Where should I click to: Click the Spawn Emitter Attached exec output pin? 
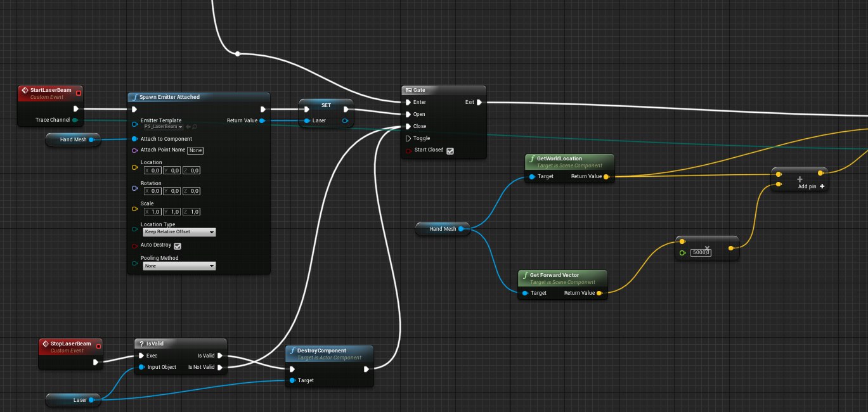point(262,109)
